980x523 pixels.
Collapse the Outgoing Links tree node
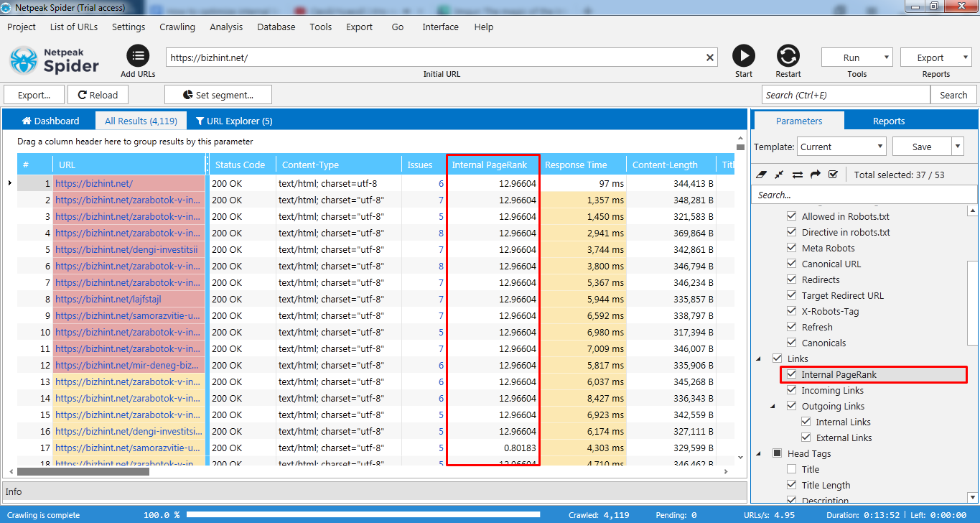pyautogui.click(x=773, y=407)
